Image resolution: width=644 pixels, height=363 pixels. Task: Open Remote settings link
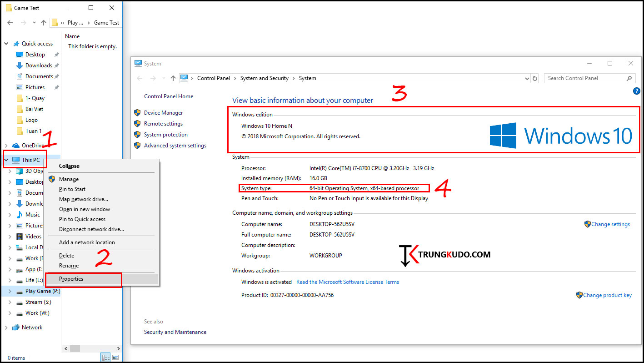[x=163, y=124]
